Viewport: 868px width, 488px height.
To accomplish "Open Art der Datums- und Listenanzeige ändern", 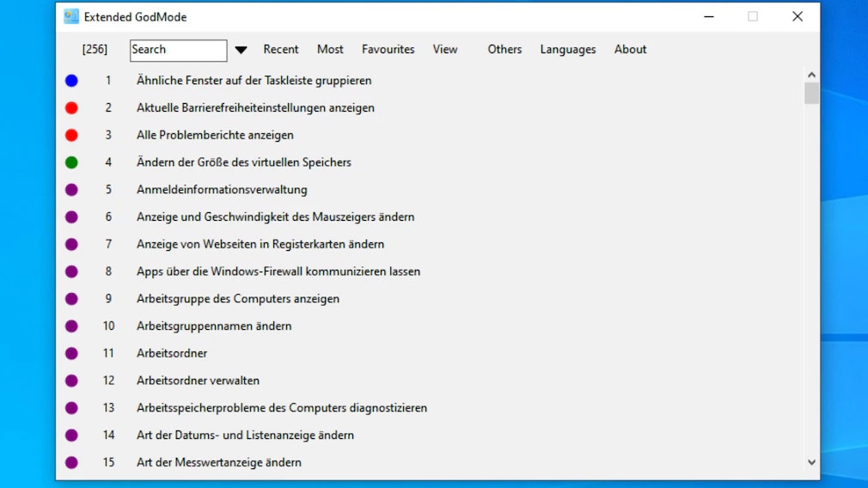I will [245, 435].
